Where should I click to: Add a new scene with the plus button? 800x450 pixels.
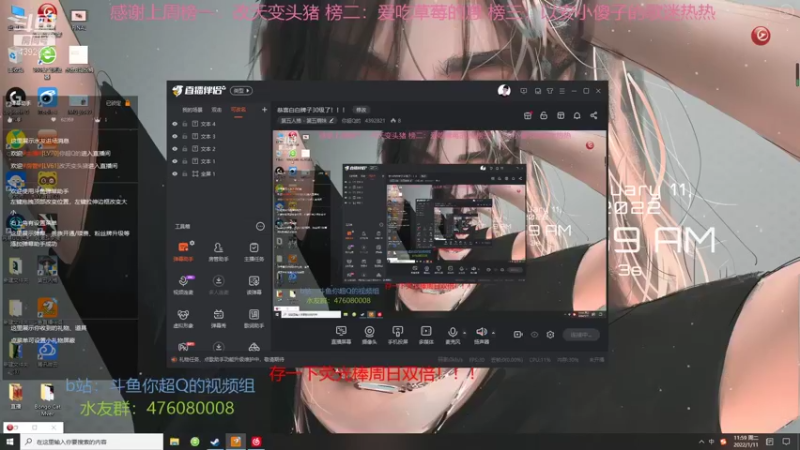click(264, 110)
